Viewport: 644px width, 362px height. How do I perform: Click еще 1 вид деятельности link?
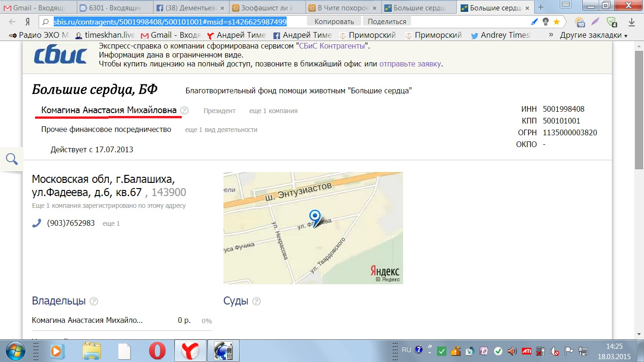point(221,130)
